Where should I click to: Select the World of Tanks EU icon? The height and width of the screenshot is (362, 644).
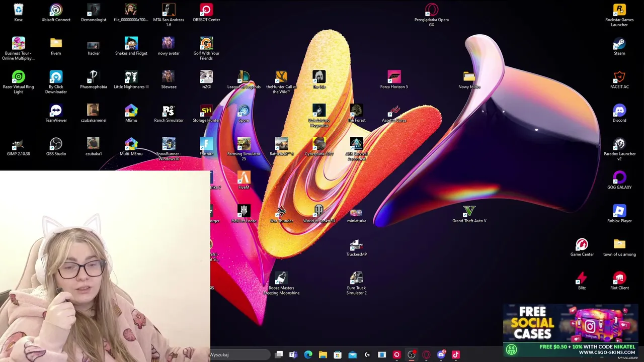[319, 214]
